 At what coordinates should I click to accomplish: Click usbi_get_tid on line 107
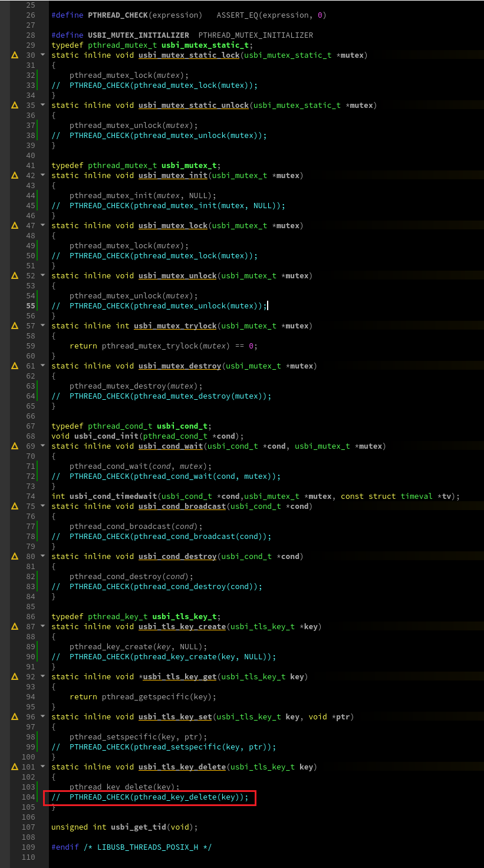139,827
